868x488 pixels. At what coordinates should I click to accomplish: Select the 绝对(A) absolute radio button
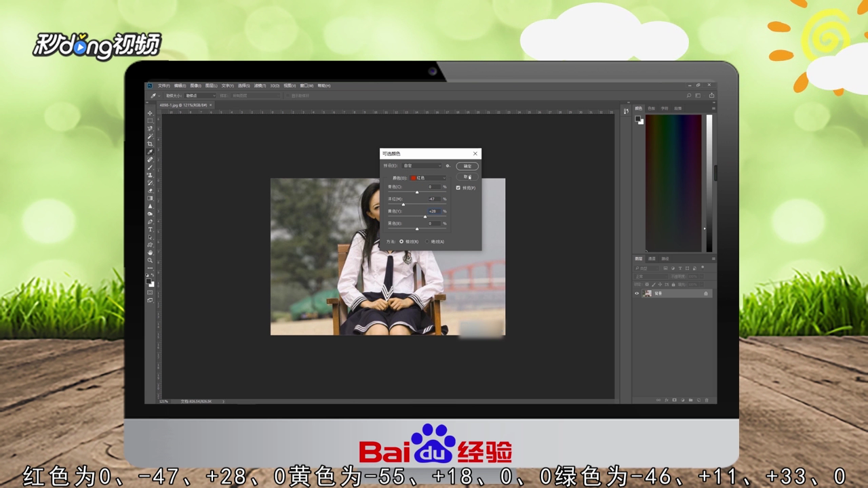click(x=427, y=241)
